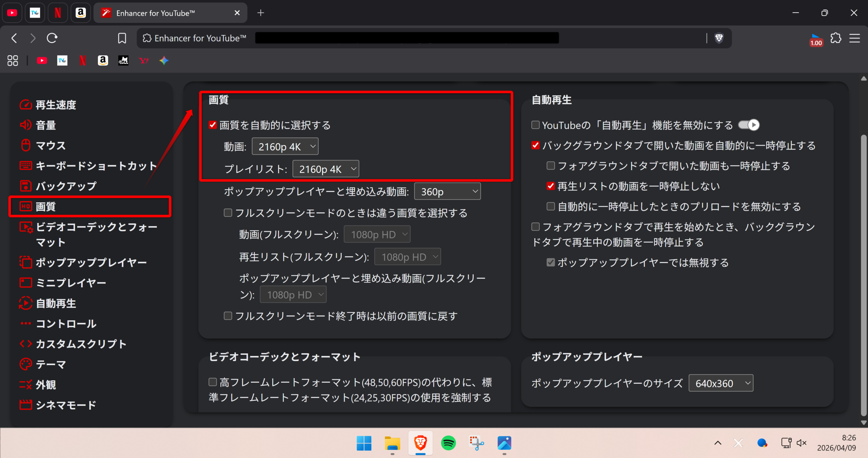Click the bookmark page icon
This screenshot has height=458, width=868.
tap(122, 38)
